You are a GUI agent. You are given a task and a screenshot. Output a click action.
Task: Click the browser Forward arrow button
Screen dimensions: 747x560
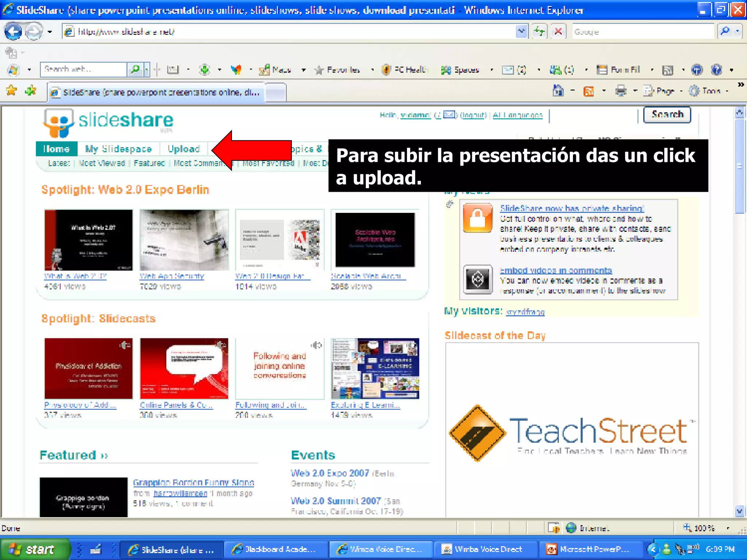pyautogui.click(x=34, y=32)
